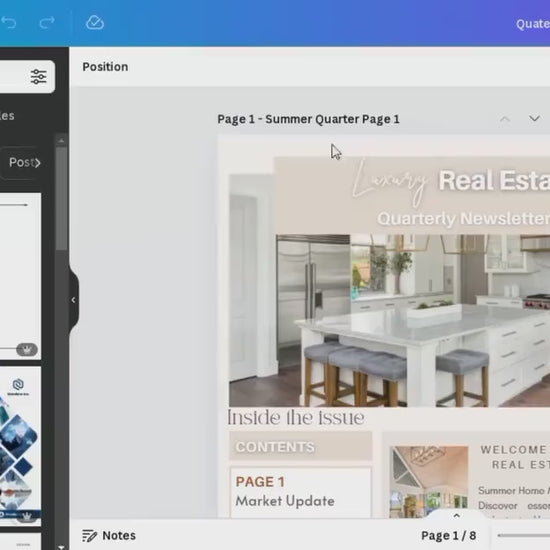Open the Page 1 / 8 page indicator
This screenshot has width=550, height=550.
(449, 536)
